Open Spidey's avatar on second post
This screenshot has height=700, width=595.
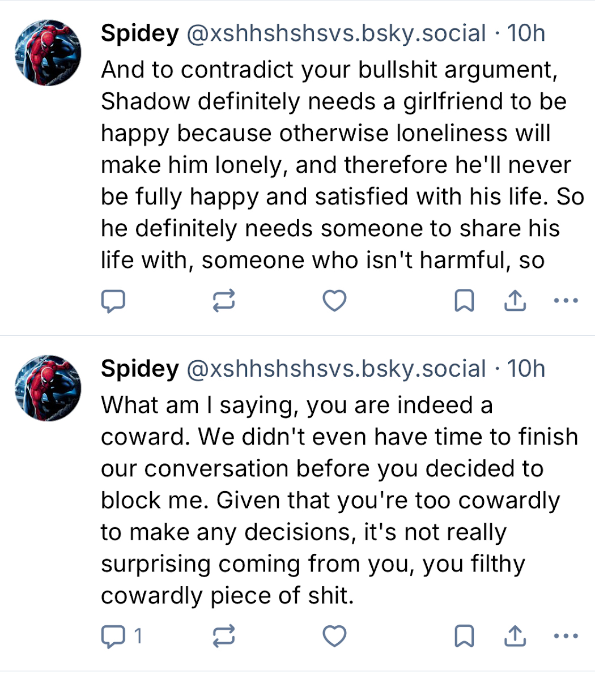pos(48,388)
